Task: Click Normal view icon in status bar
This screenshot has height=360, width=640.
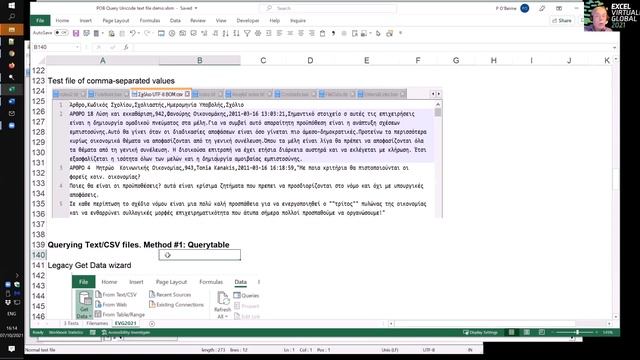Action: tap(511, 332)
